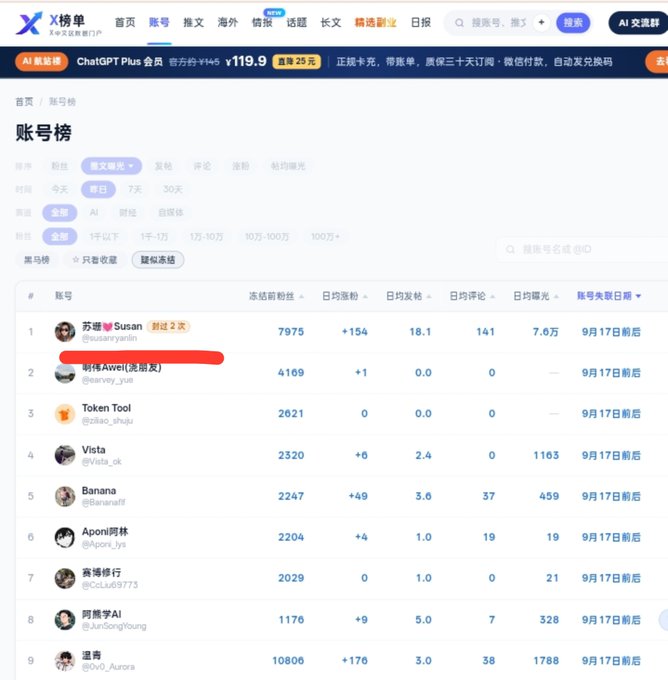
Task: Focus the 搜账号名或@ID filter field
Action: 583,249
